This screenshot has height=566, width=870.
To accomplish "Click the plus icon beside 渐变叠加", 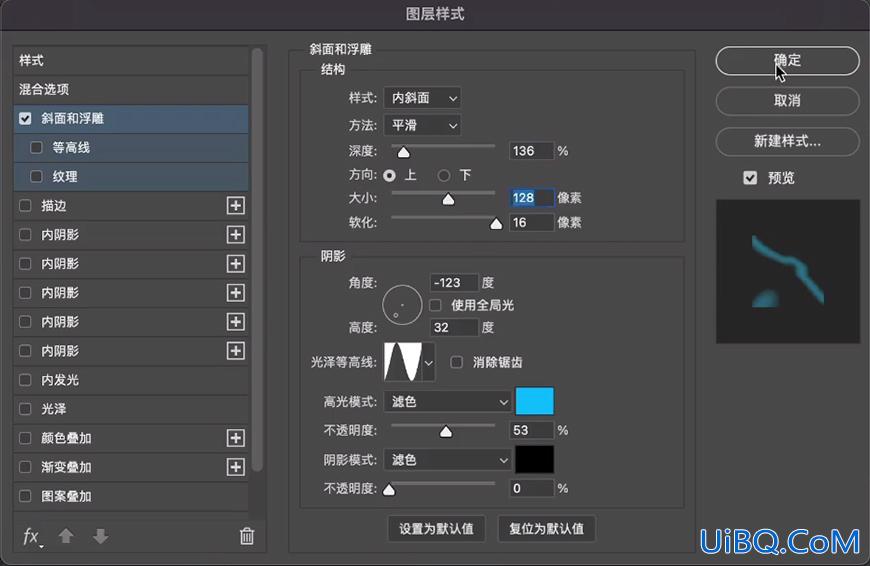I will [x=236, y=467].
